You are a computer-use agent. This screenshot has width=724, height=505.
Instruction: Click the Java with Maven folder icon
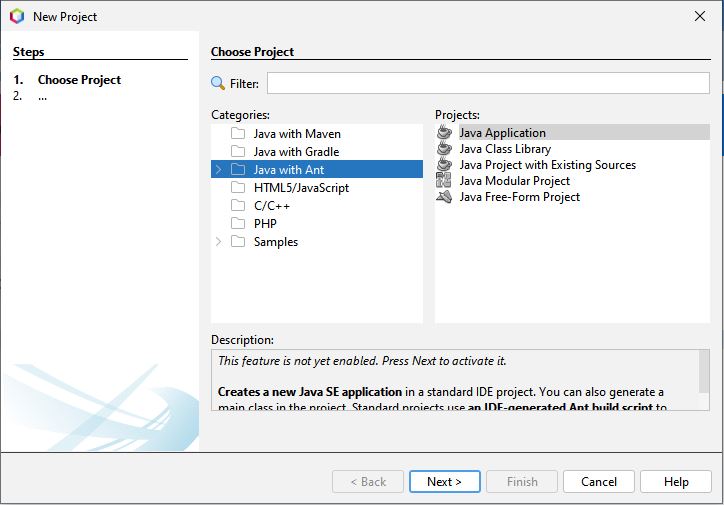(x=238, y=134)
